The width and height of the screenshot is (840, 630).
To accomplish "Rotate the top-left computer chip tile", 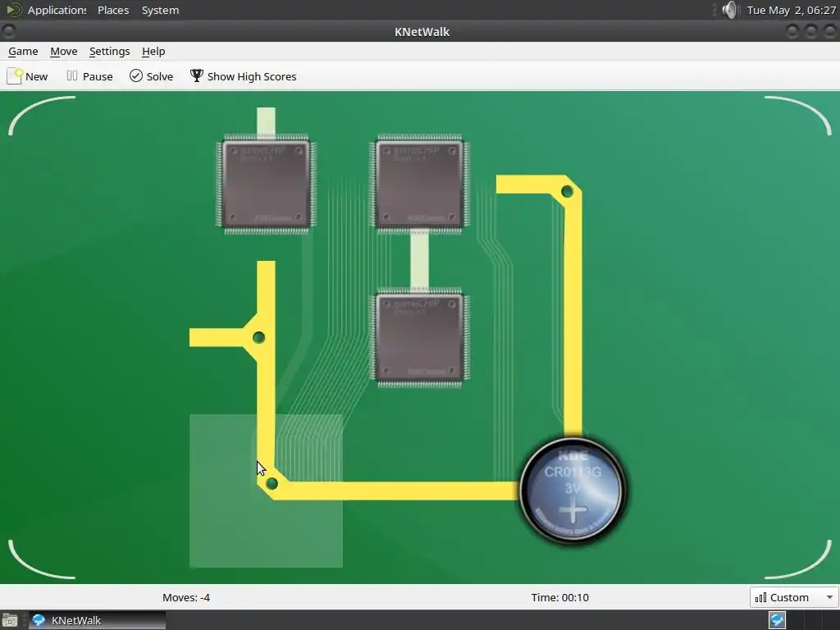I will tap(267, 185).
